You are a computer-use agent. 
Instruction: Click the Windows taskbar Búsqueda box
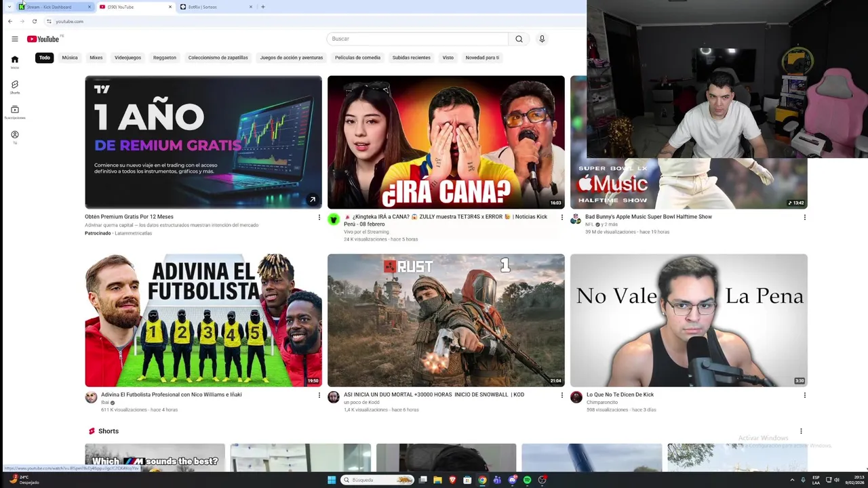point(378,480)
